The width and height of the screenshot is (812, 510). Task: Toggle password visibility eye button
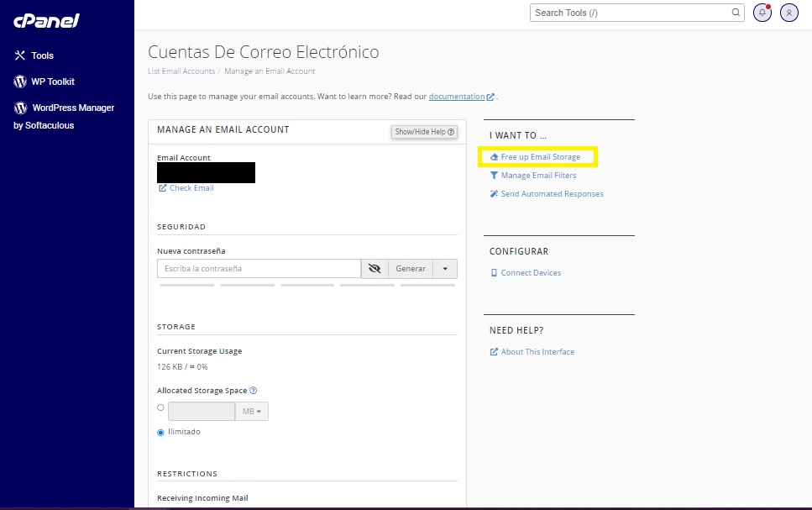tap(375, 269)
